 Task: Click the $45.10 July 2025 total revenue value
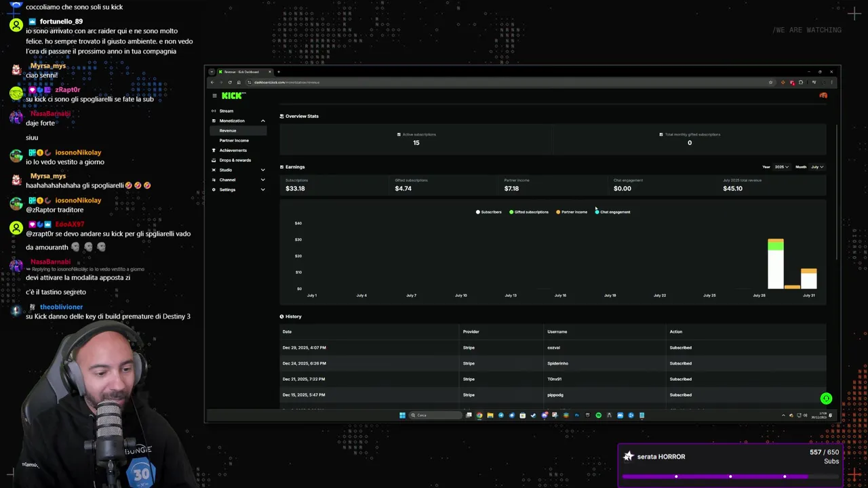(732, 188)
